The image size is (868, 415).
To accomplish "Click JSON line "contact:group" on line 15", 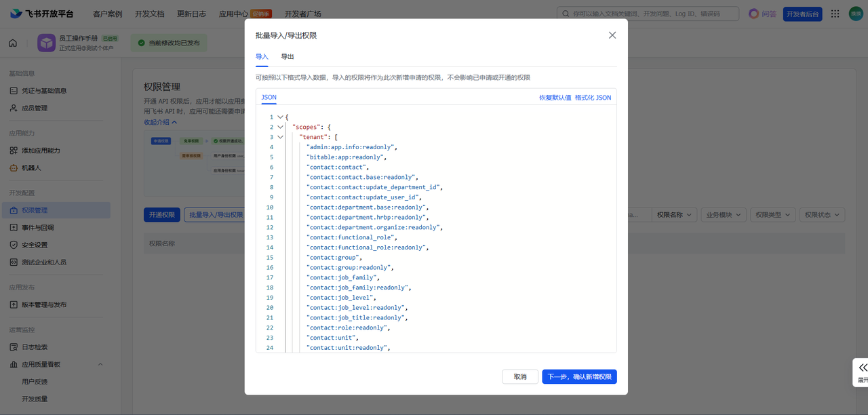I will [x=334, y=258].
